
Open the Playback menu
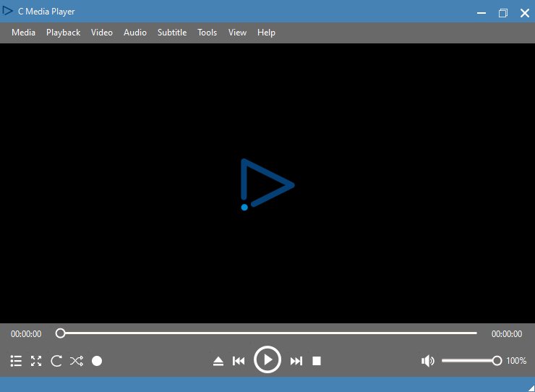coord(63,33)
